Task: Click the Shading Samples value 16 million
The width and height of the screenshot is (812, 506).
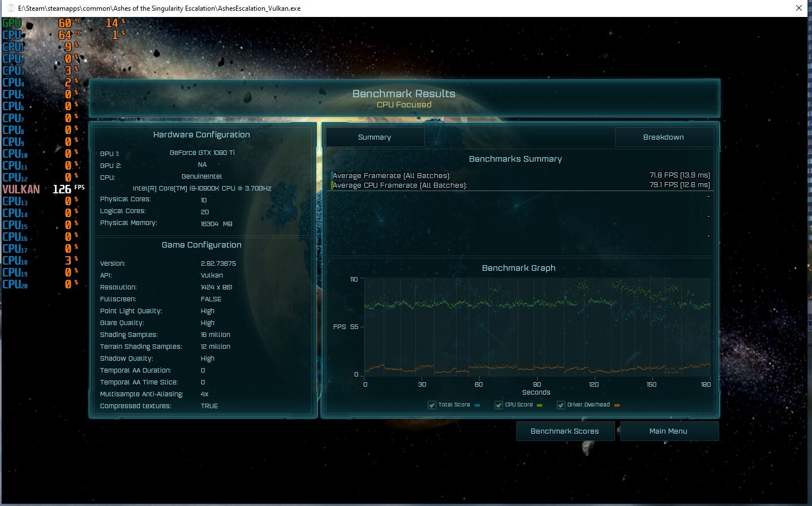Action: point(216,335)
